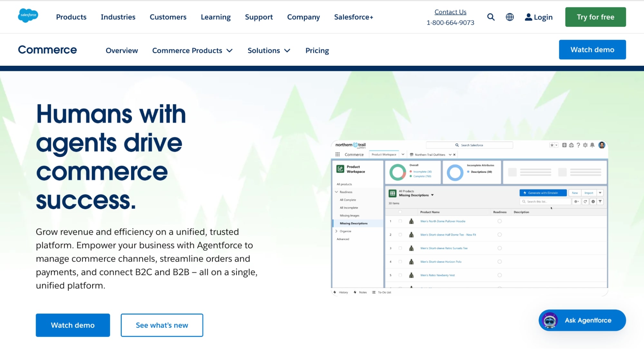
Task: Check the box for Men's Retro Newberry Vest
Action: [x=400, y=275]
